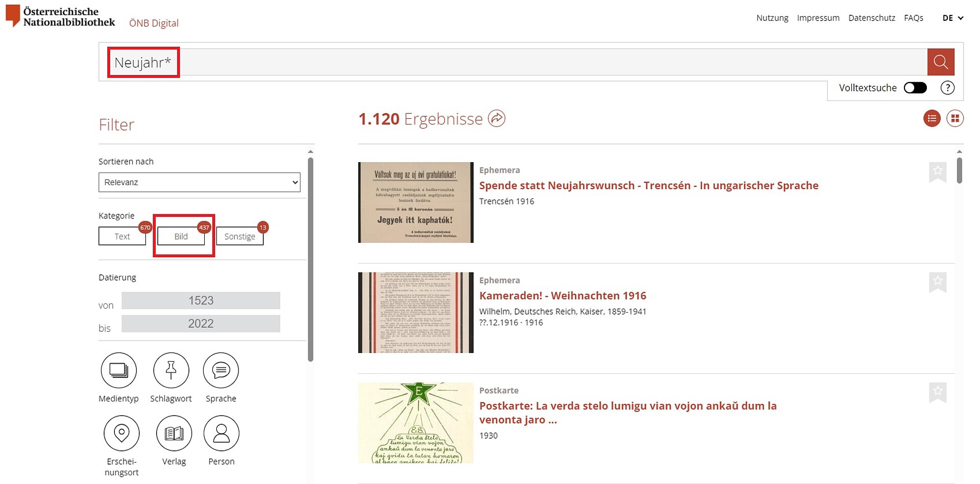The image size is (980, 484).
Task: Open the Verlag book filter icon
Action: pos(174,433)
